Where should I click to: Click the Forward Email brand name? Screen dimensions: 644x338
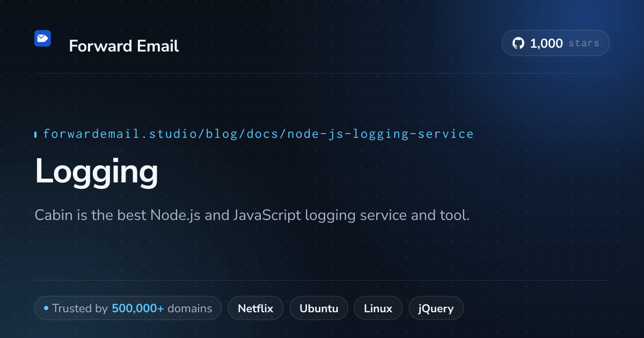124,46
